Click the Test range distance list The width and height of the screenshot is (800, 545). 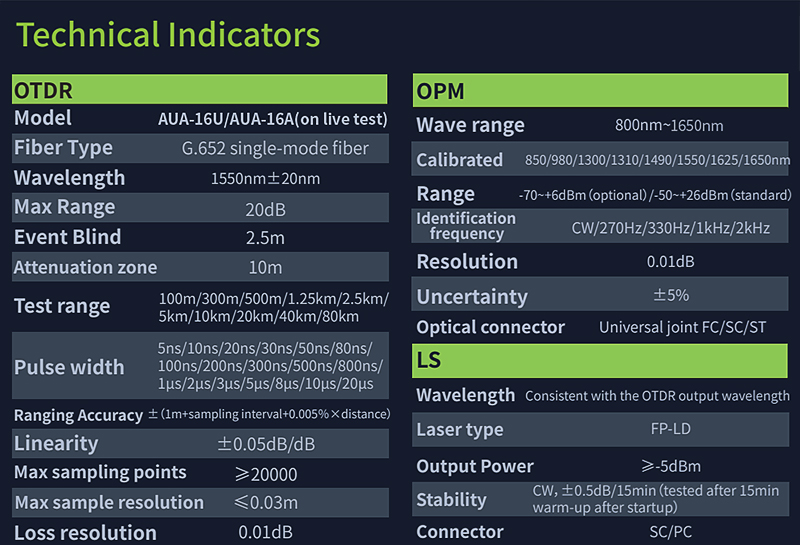pyautogui.click(x=273, y=308)
